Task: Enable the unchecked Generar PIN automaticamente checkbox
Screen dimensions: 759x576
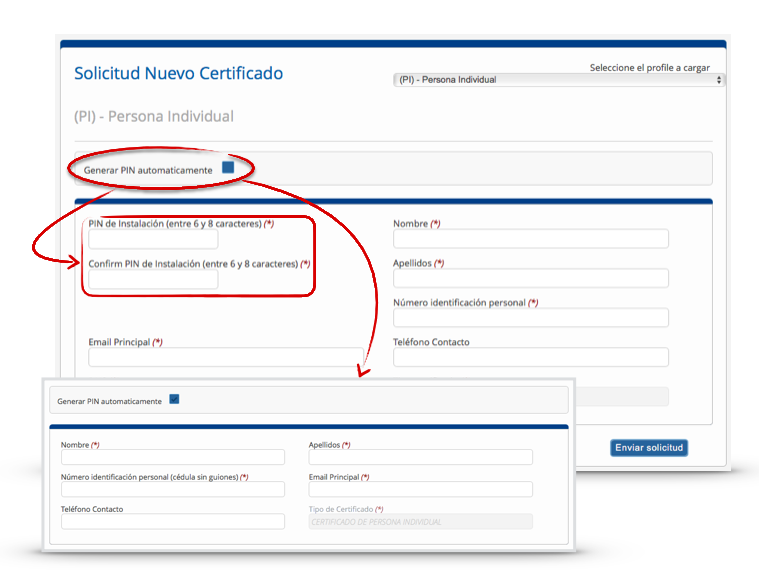Action: tap(228, 168)
